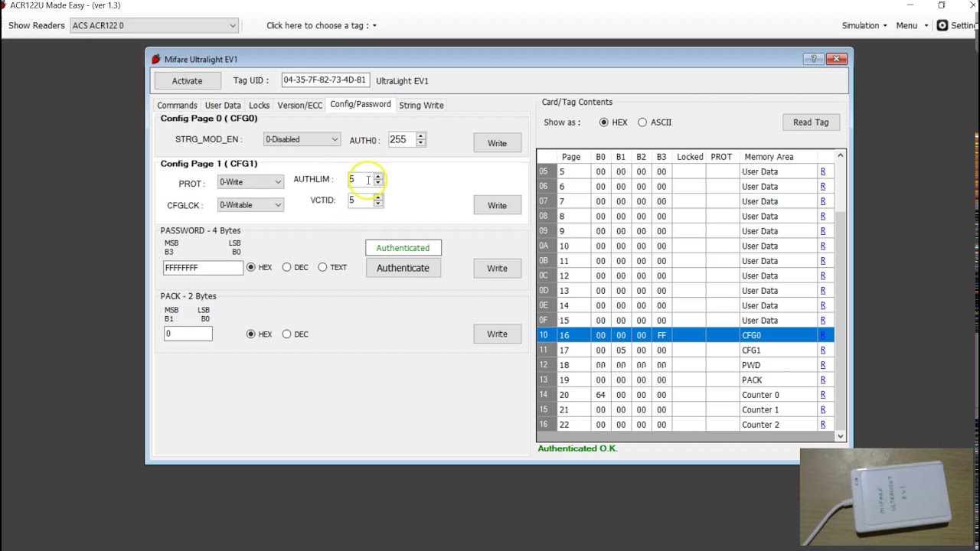The height and width of the screenshot is (551, 980).
Task: Click the Locked column header
Action: (690, 157)
